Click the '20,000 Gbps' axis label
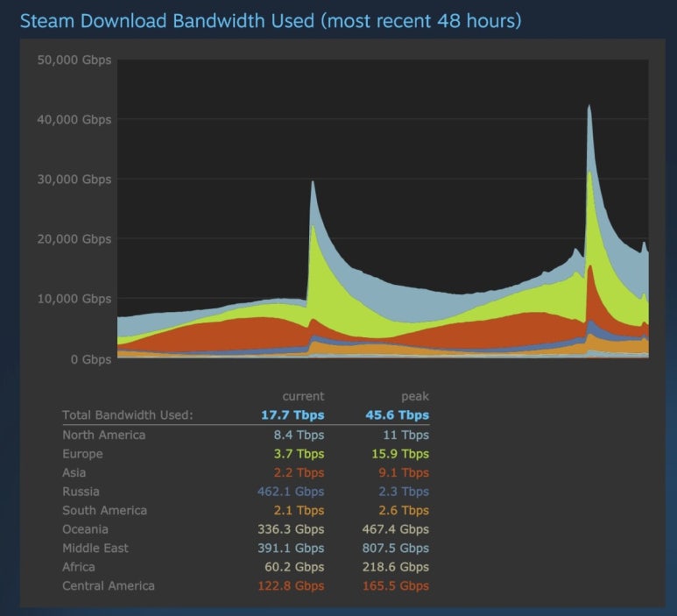This screenshot has height=616, width=677. (x=74, y=238)
